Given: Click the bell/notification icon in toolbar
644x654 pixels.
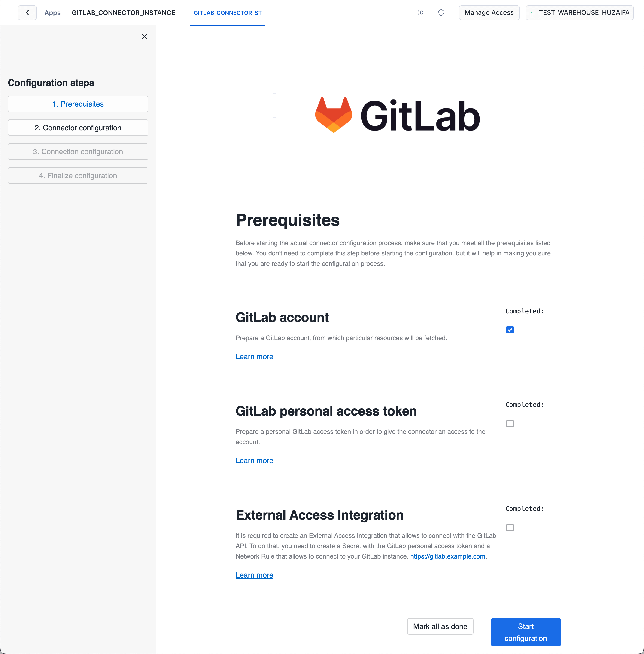Looking at the screenshot, I should [x=442, y=12].
